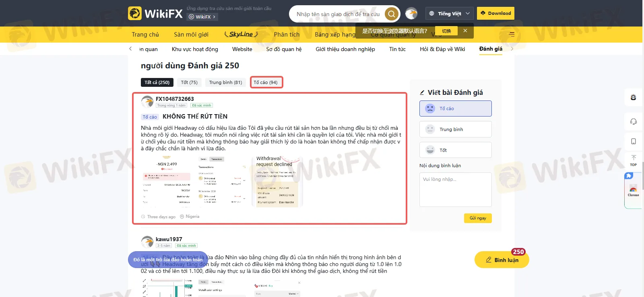
Task: Open the Tiếng Việt language dropdown
Action: (449, 14)
